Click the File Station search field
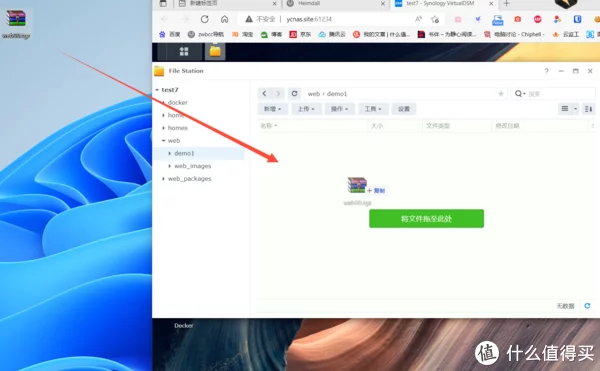This screenshot has width=600, height=371. pyautogui.click(x=559, y=94)
